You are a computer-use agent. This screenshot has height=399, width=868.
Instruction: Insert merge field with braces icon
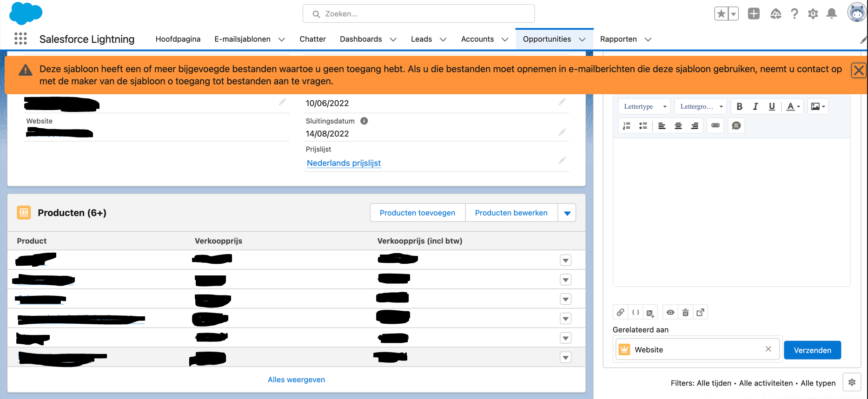(636, 313)
